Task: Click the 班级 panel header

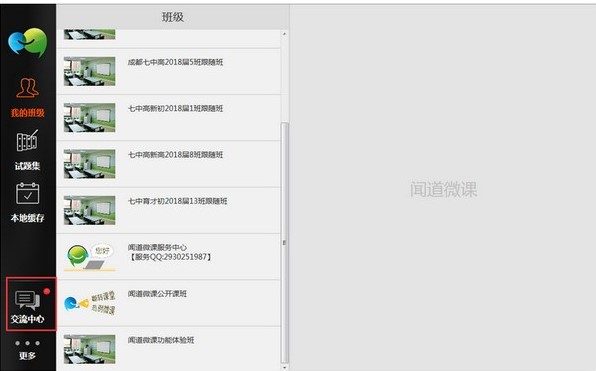Action: [x=173, y=17]
